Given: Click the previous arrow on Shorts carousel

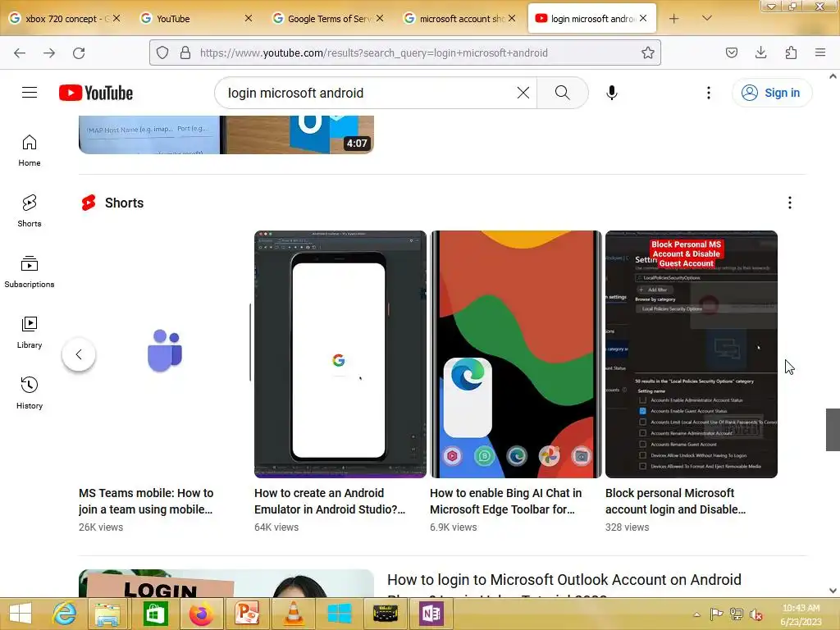Looking at the screenshot, I should [x=79, y=354].
